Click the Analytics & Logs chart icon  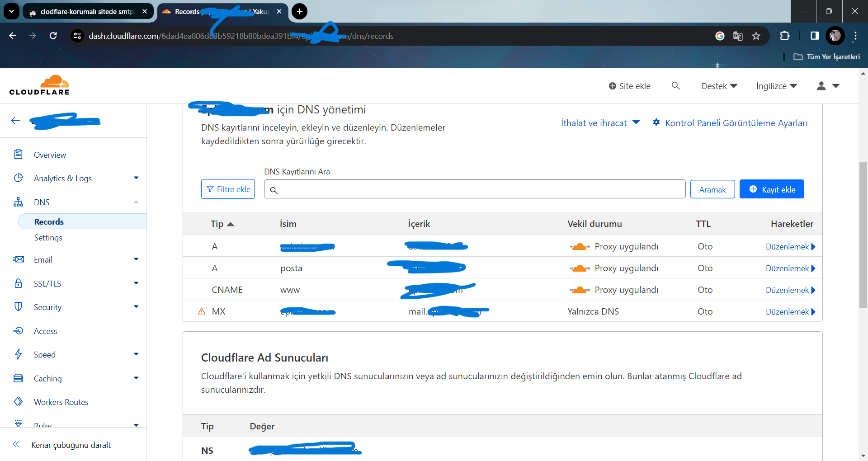click(x=18, y=178)
